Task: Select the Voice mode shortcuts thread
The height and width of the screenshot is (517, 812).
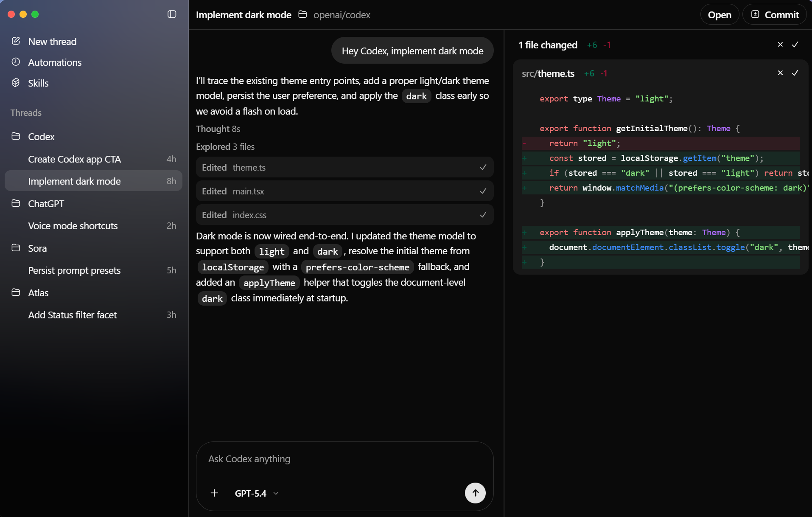Action: coord(73,226)
